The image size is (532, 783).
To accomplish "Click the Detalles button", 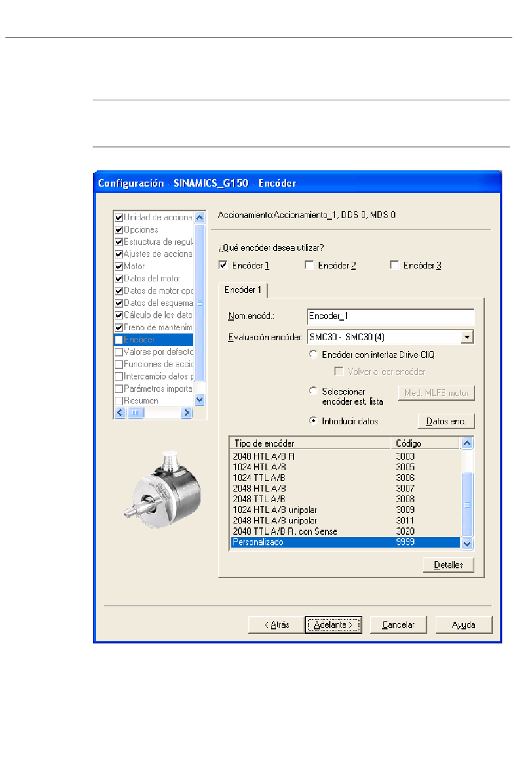I will coord(449,565).
